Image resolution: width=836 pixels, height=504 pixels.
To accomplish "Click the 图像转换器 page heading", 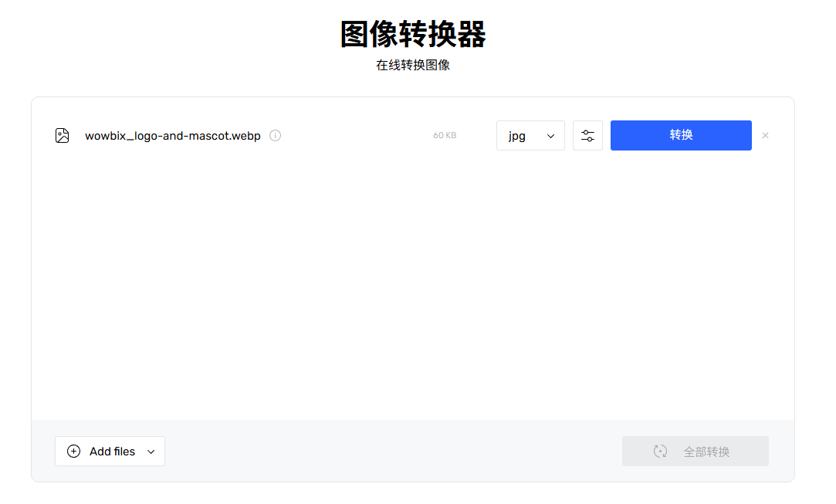I will pos(412,34).
